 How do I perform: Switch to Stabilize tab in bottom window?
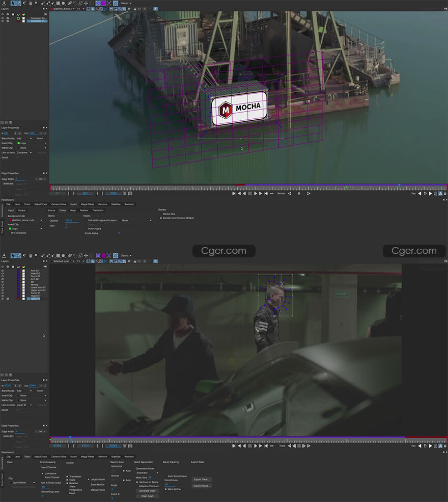[116, 457]
